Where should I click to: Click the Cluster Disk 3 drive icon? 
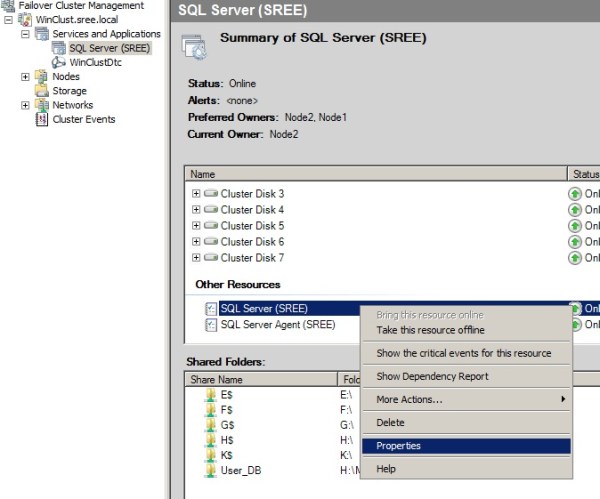(211, 194)
